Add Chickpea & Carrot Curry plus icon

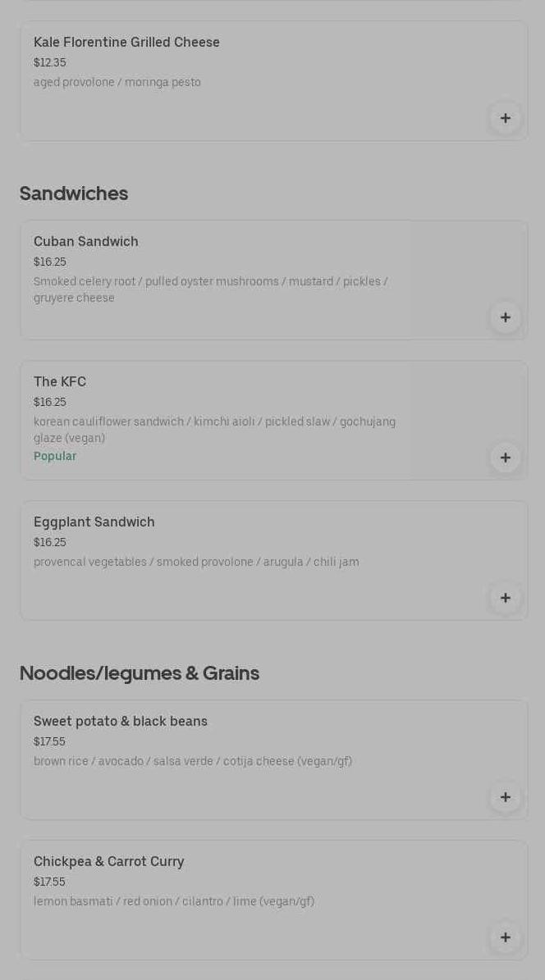pos(505,937)
